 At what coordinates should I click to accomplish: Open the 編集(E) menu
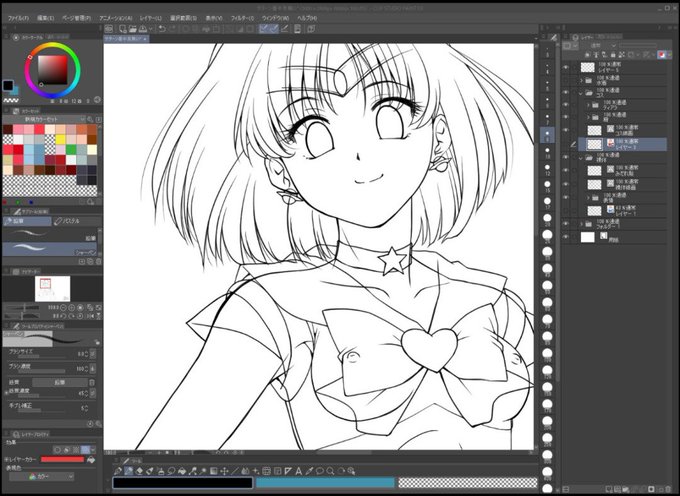[46, 18]
